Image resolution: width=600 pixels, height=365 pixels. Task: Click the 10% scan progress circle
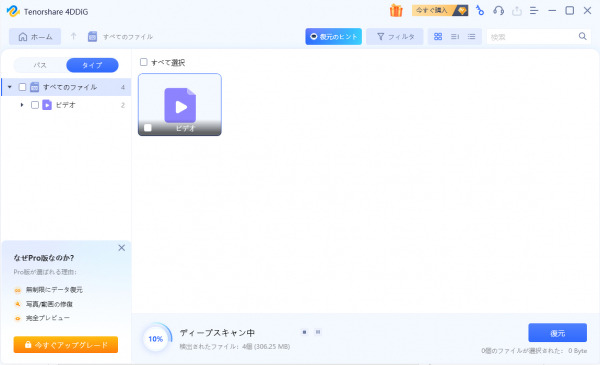click(x=156, y=339)
